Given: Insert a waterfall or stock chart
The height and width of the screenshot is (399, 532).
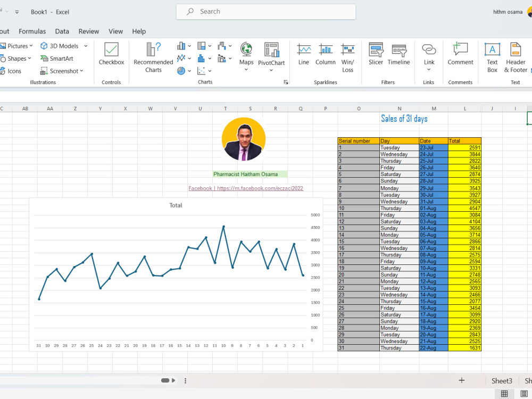Looking at the screenshot, I should coord(222,46).
